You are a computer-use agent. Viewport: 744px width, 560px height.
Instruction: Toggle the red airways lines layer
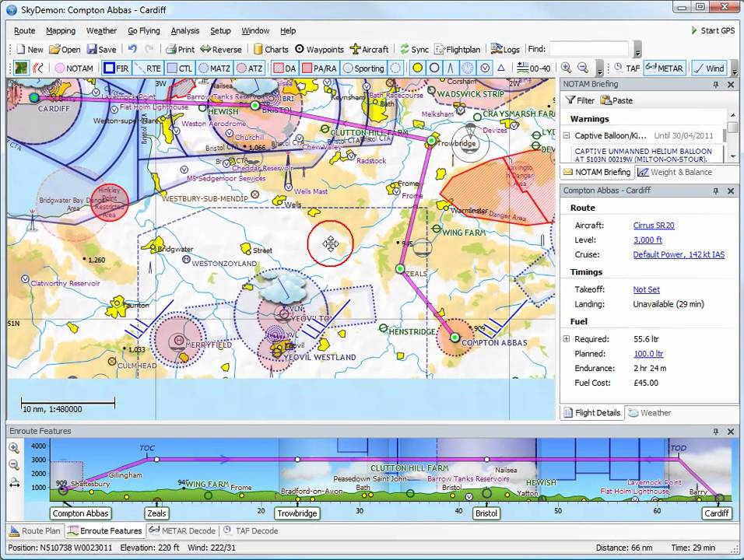(x=38, y=68)
